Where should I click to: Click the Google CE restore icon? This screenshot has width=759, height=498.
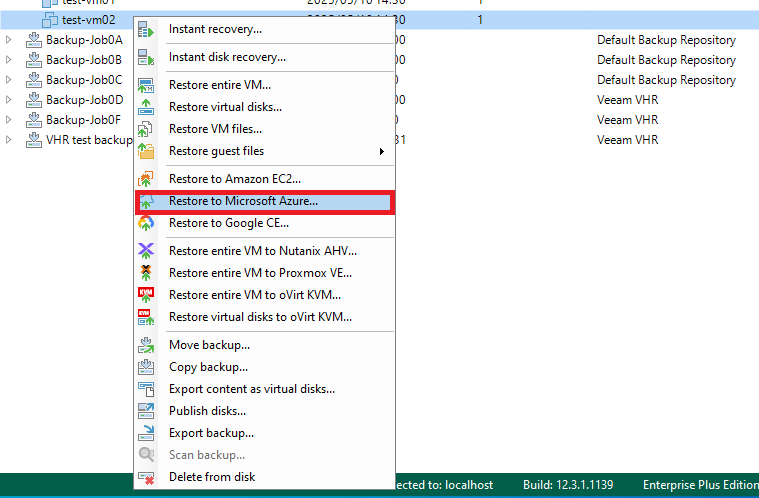coord(146,223)
